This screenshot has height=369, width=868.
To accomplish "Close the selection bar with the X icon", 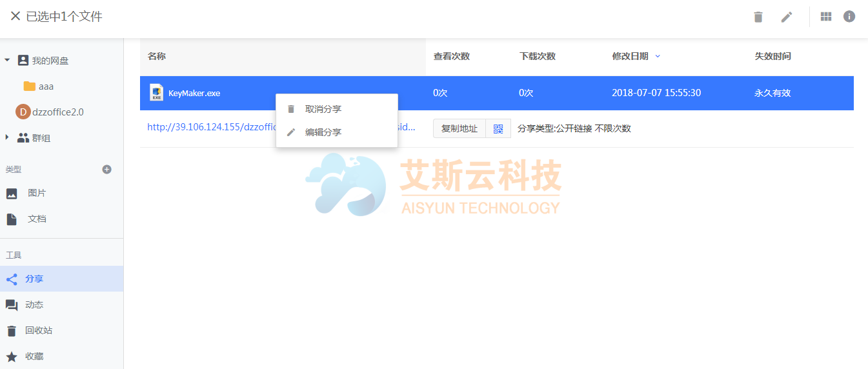I will click(x=15, y=16).
